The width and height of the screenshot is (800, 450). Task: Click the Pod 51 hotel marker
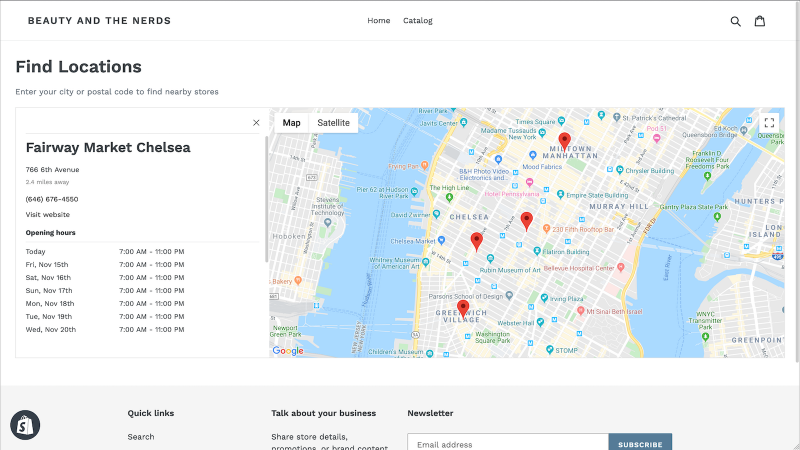tap(657, 138)
